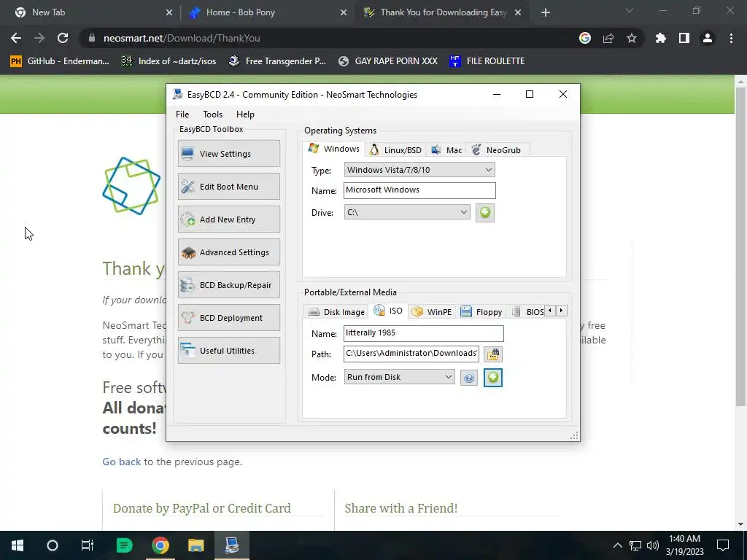Click volume icon in system tray
Viewport: 747px width, 560px height.
(653, 545)
